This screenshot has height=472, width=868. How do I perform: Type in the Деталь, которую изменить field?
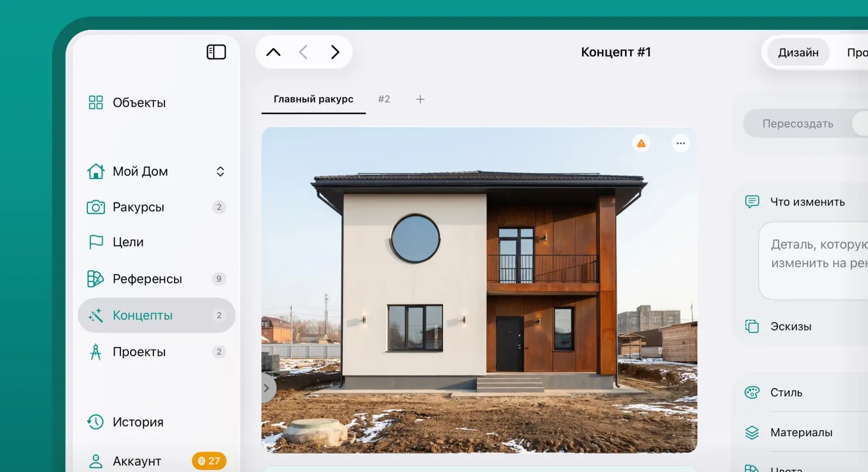[x=814, y=260]
